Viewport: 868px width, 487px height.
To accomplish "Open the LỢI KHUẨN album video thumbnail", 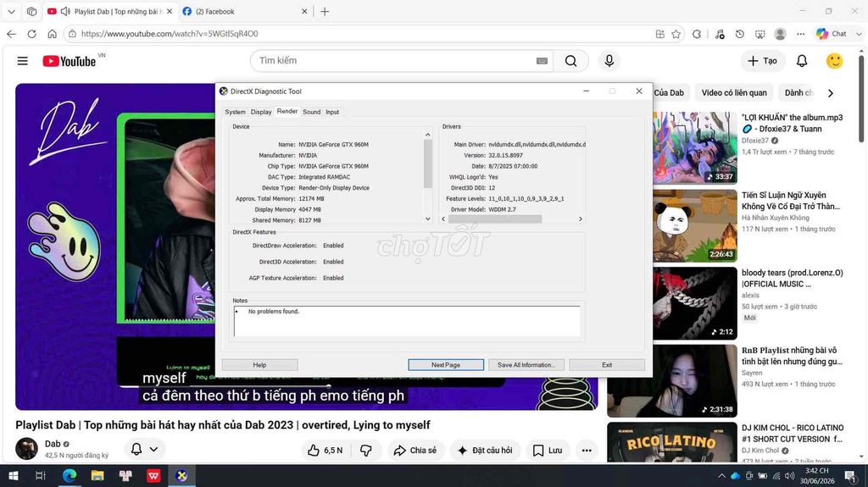I will [695, 147].
